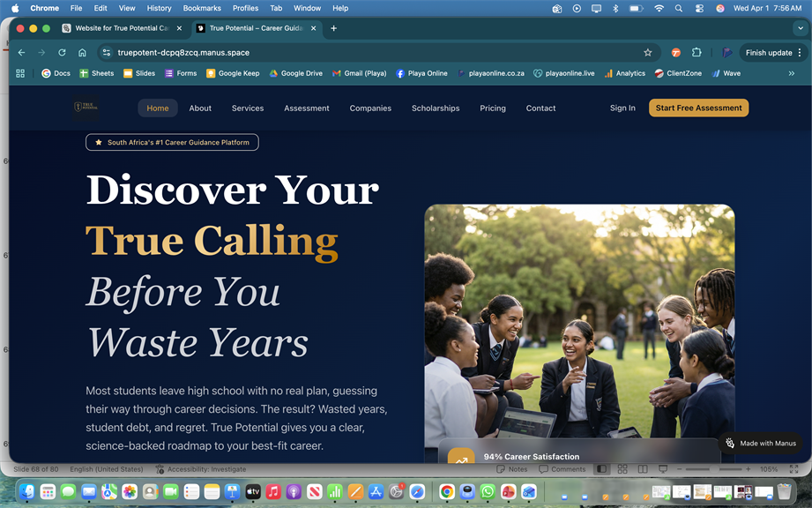Click the Made with Manus badge

(761, 444)
